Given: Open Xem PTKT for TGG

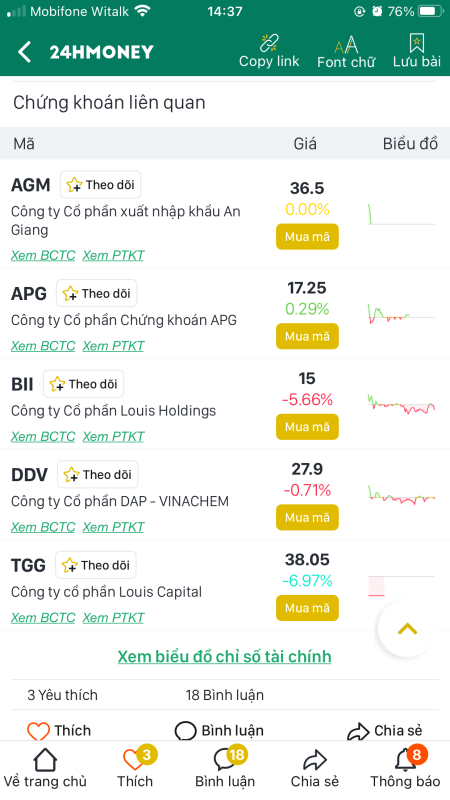Looking at the screenshot, I should 113,617.
